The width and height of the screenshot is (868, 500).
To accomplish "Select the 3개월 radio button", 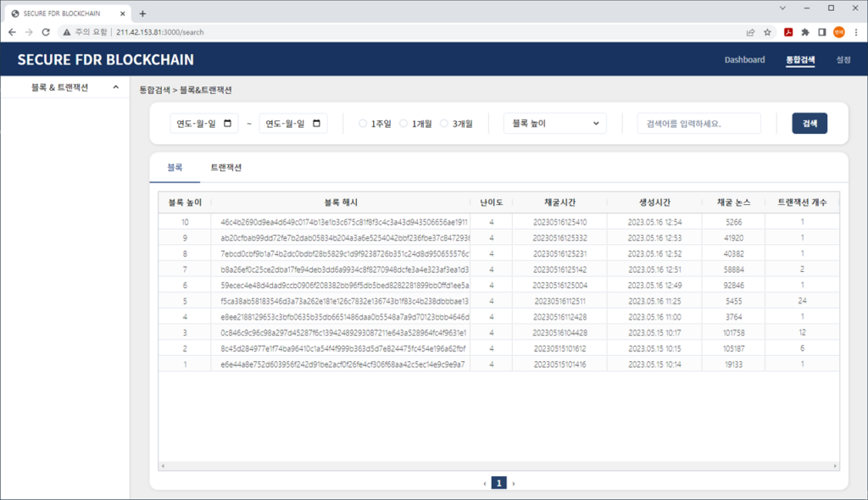I will pyautogui.click(x=444, y=124).
